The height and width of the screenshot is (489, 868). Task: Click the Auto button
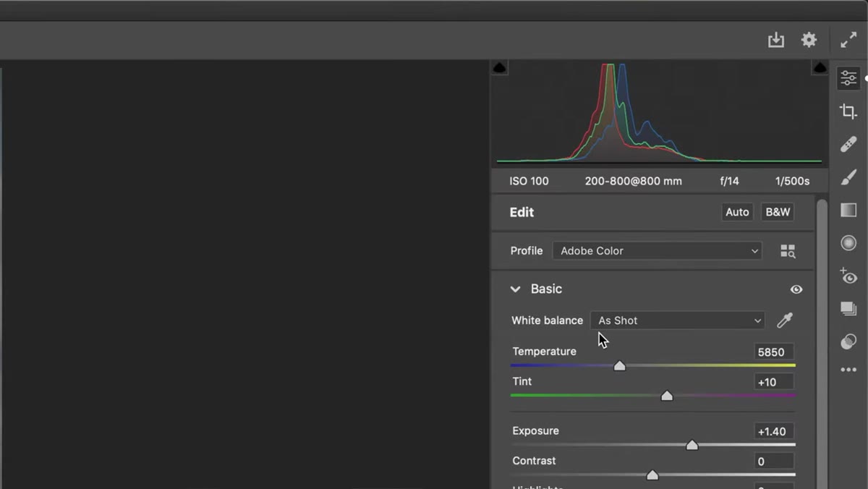[x=737, y=212]
